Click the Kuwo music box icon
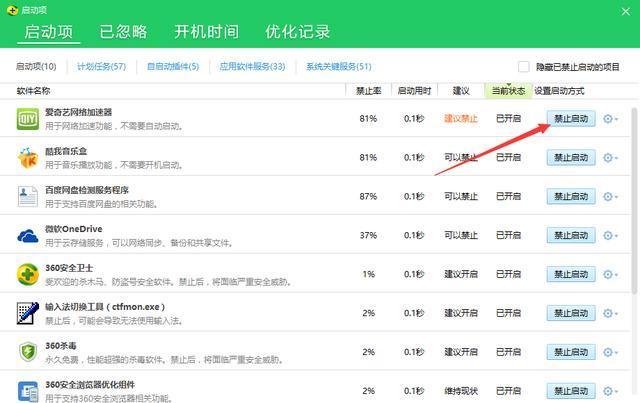 click(28, 158)
